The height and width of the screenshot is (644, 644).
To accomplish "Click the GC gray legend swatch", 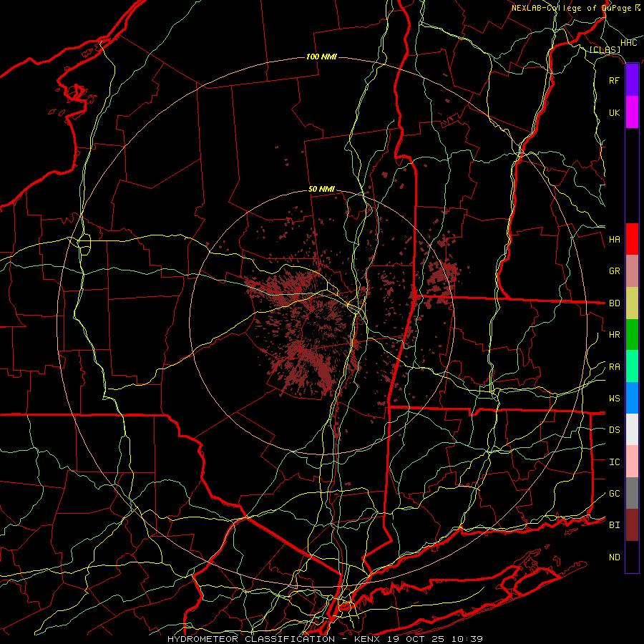I will coord(632,493).
